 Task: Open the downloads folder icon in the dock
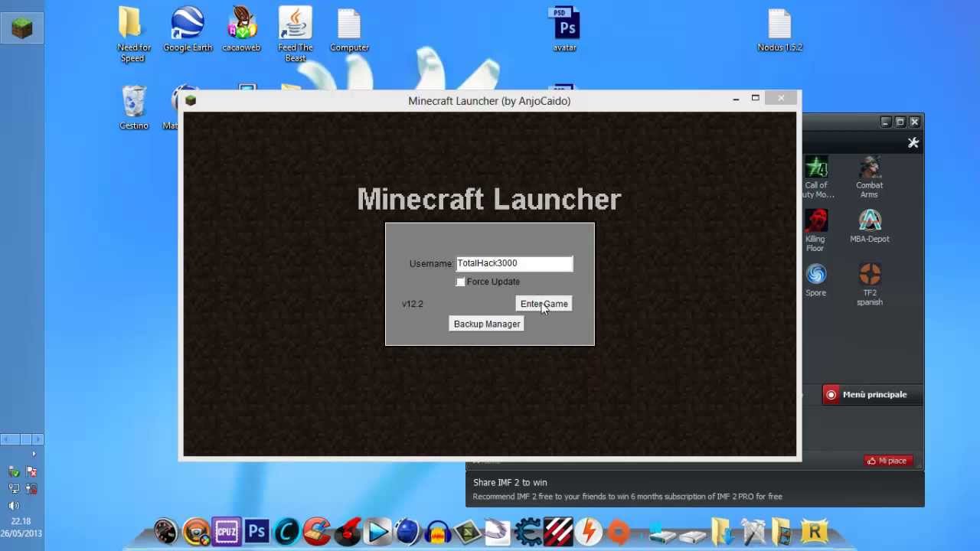[x=722, y=531]
